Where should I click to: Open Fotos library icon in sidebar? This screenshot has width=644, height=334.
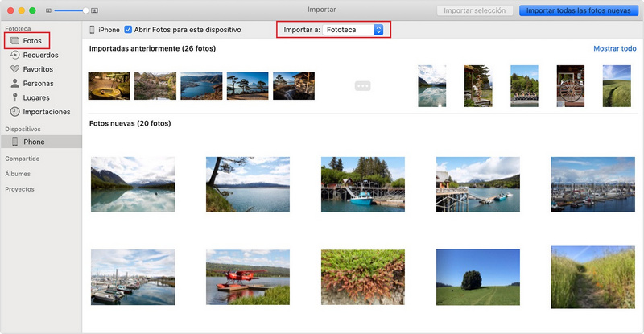click(14, 41)
